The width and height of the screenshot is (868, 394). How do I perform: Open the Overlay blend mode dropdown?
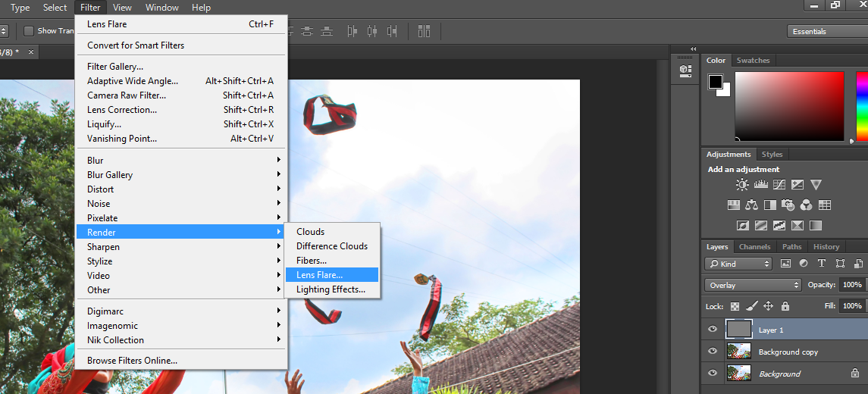pos(753,285)
